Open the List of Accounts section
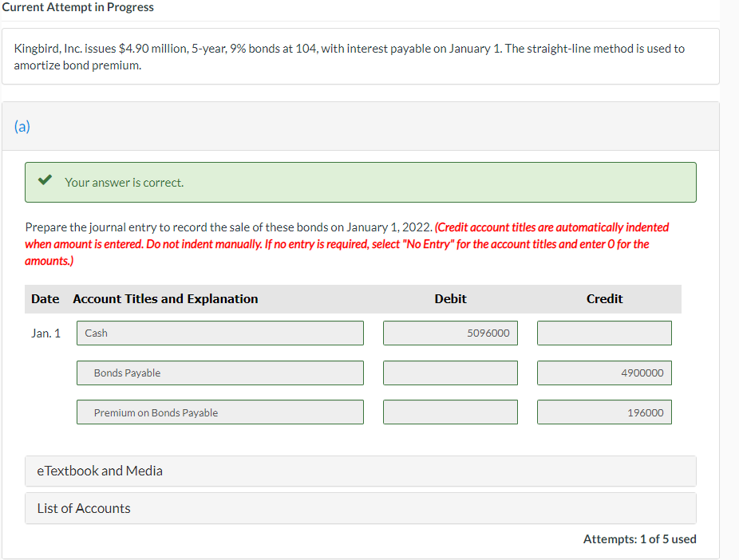 [x=361, y=508]
